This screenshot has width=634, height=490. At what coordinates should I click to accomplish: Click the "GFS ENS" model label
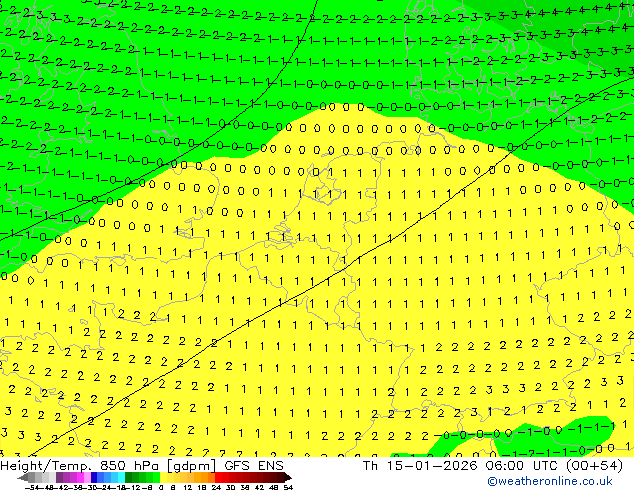point(254,466)
